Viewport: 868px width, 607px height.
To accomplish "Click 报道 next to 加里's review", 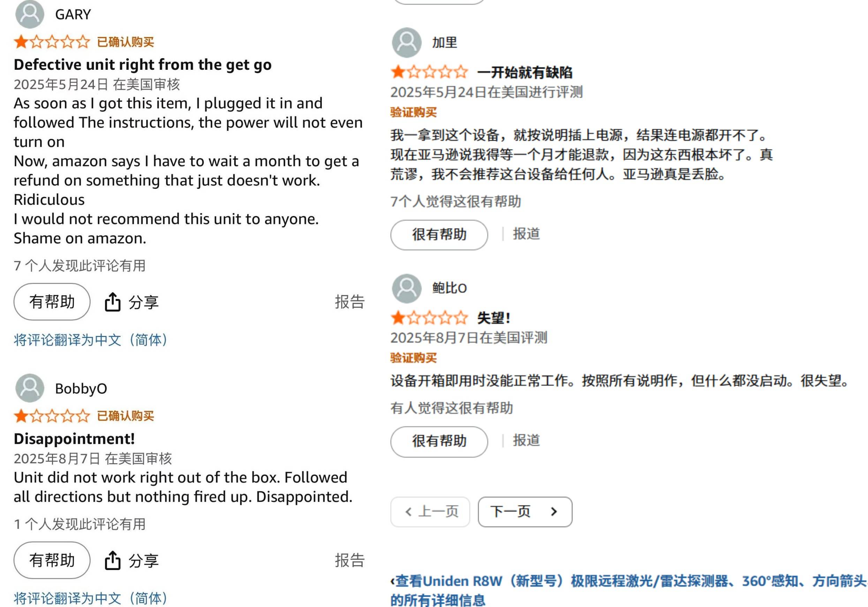I will click(x=526, y=234).
